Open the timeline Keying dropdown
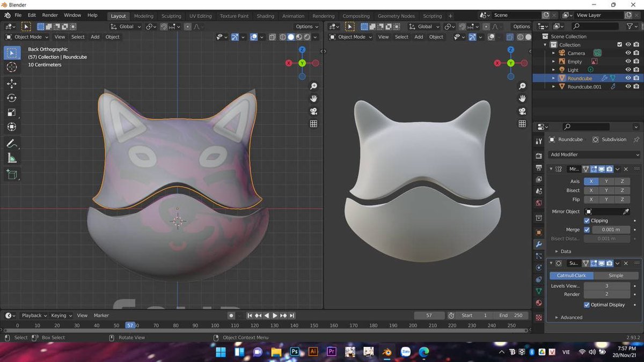 pos(61,315)
